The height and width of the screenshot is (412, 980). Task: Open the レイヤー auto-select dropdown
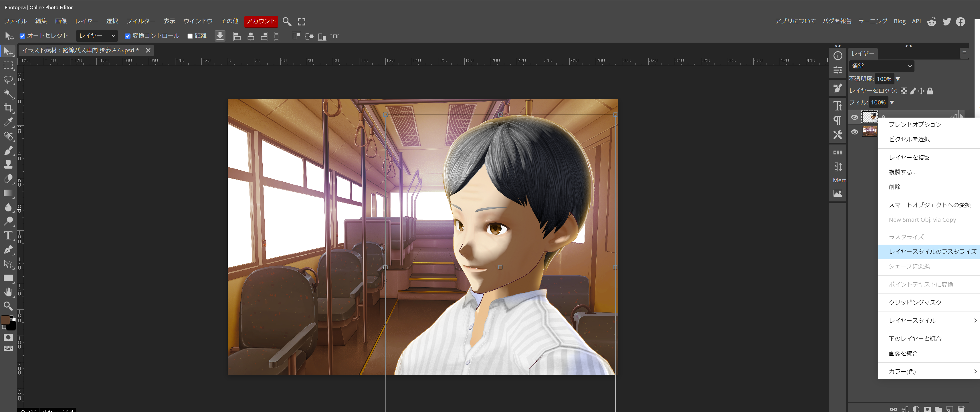(97, 36)
